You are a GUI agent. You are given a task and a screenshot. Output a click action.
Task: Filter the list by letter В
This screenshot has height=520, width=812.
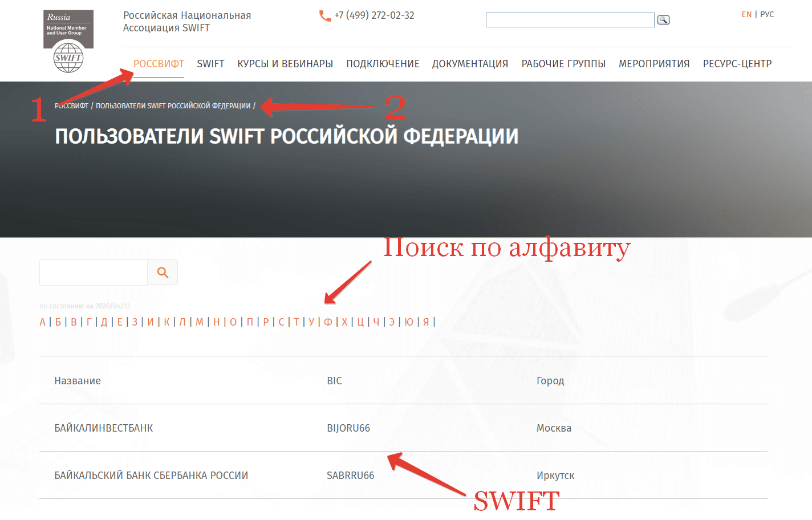point(74,322)
